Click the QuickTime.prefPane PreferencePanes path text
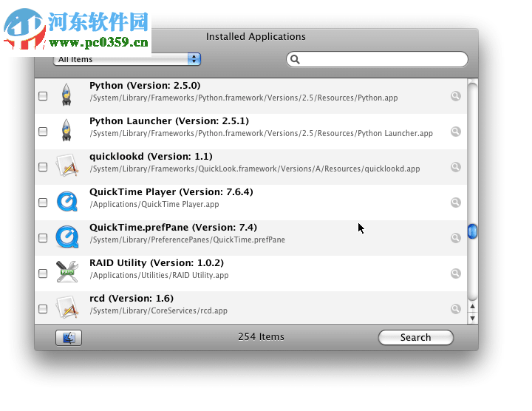This screenshot has width=532, height=411. point(187,240)
